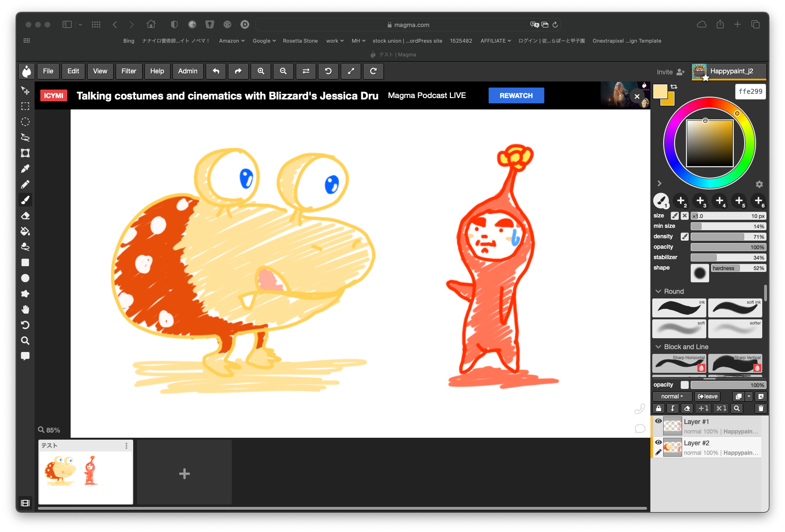Open the work bookmarks folder dropdown
Screen dimensions: 785x532
click(335, 41)
